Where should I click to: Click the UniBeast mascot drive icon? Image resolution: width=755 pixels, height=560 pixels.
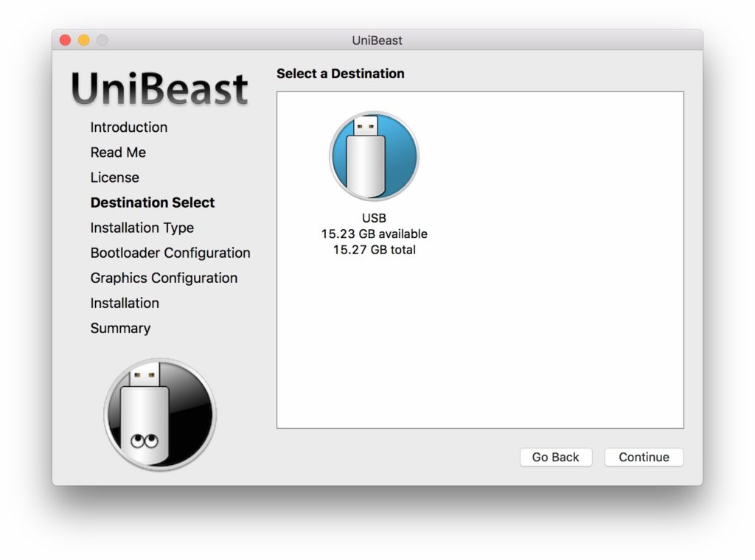pyautogui.click(x=160, y=414)
